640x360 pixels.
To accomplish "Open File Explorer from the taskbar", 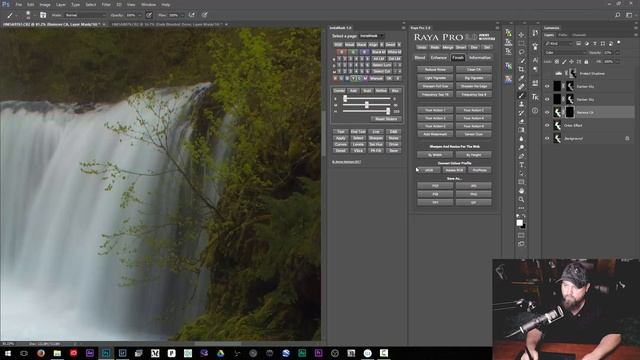I will (57, 353).
